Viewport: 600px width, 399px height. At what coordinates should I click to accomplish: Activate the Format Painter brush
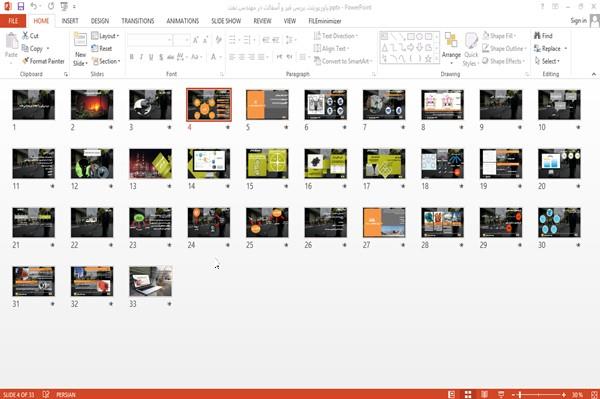pos(43,61)
